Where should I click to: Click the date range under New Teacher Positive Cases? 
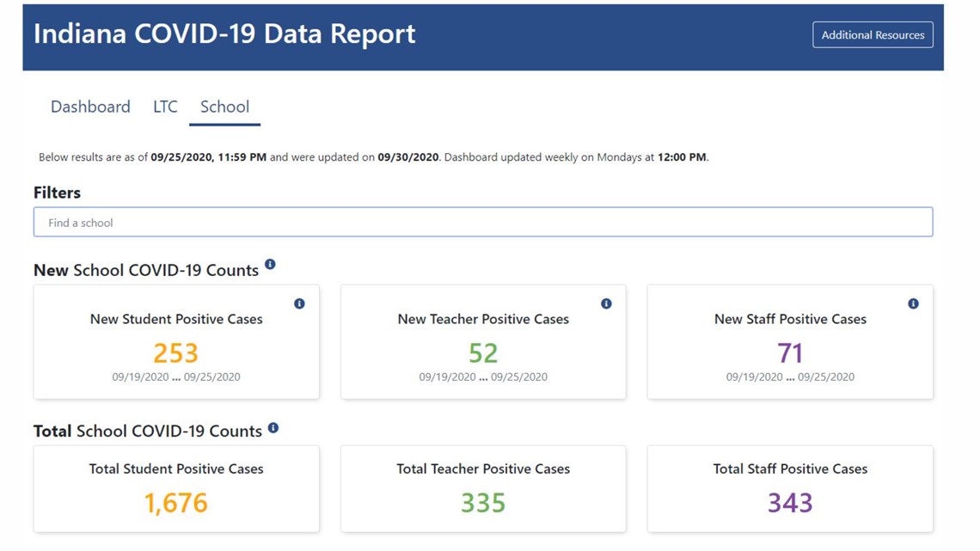[x=483, y=377]
